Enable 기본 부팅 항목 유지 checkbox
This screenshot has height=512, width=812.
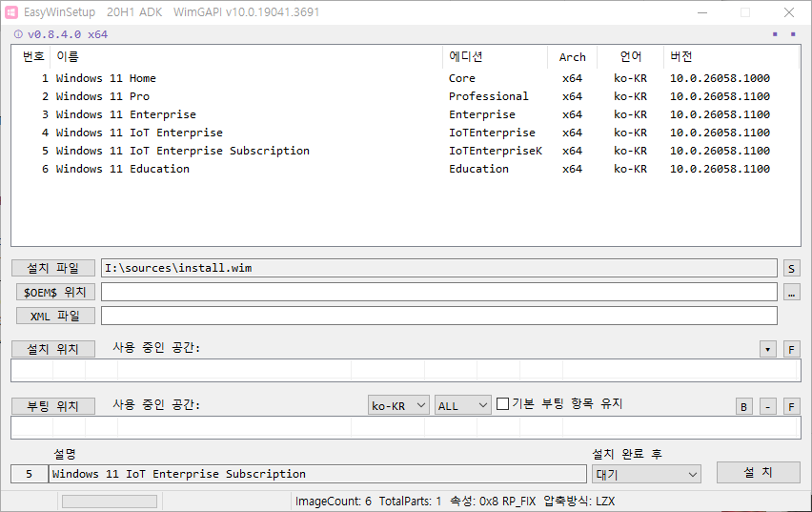coord(502,403)
